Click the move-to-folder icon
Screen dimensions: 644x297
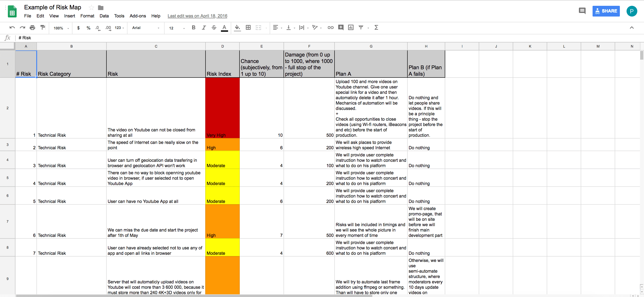pos(101,8)
